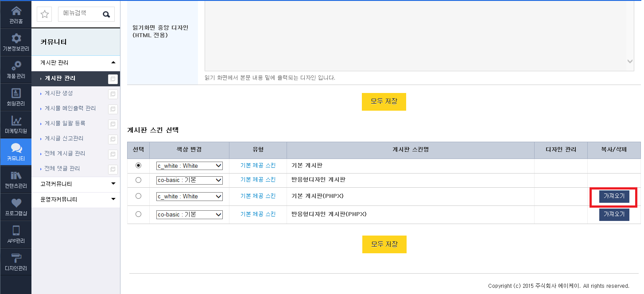Select radio button for 기본 게시판(PHPX)

[x=138, y=196]
